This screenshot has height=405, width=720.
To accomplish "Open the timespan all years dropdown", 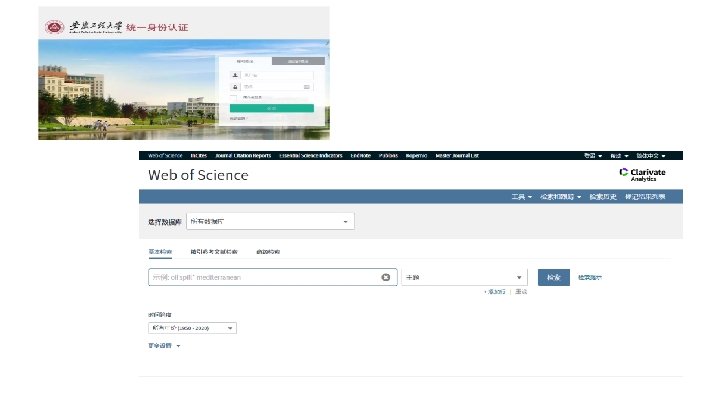I will 192,328.
